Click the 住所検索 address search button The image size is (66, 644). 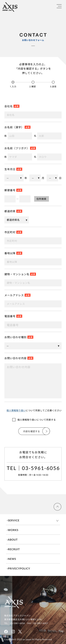(41, 199)
